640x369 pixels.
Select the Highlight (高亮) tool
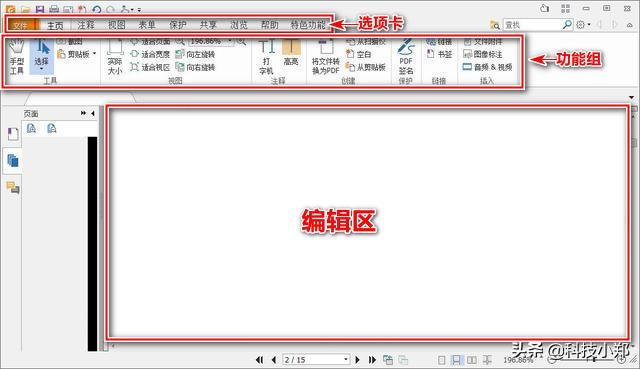pyautogui.click(x=291, y=53)
